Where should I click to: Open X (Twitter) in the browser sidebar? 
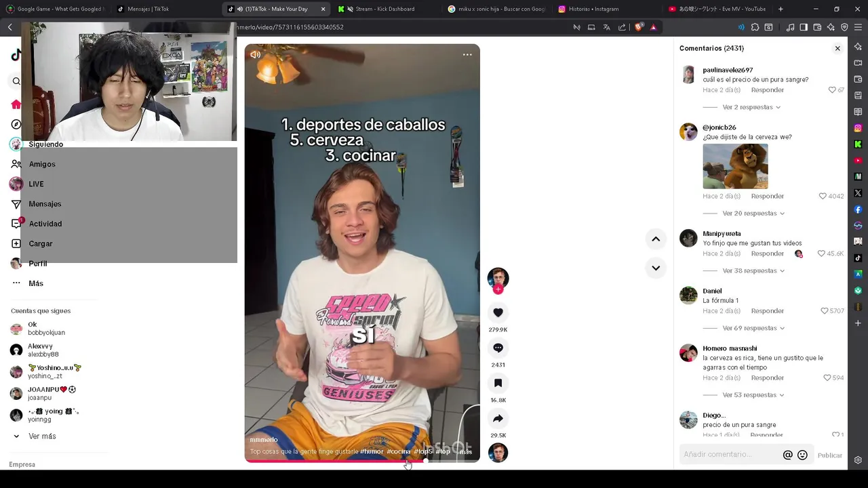click(x=858, y=193)
